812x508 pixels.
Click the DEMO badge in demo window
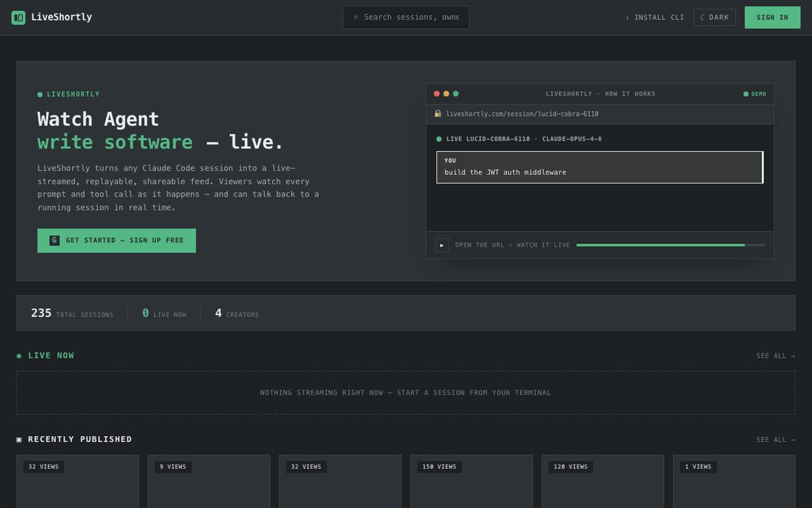755,94
